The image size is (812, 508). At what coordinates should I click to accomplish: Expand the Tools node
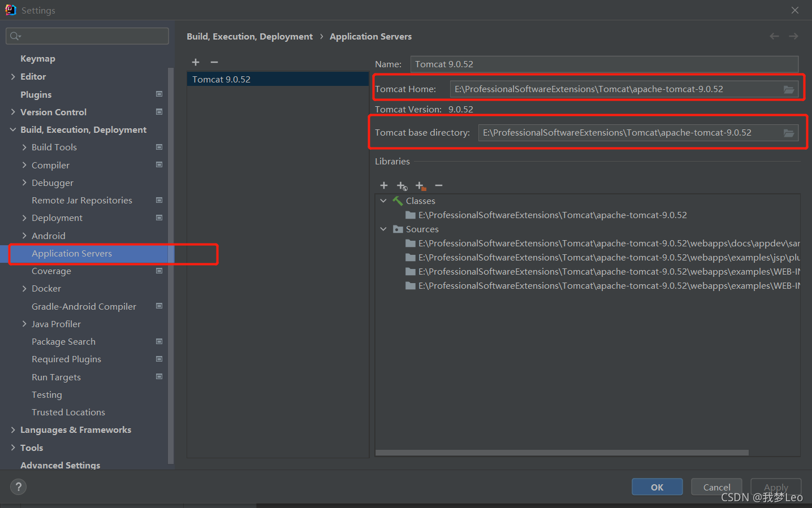pos(13,448)
